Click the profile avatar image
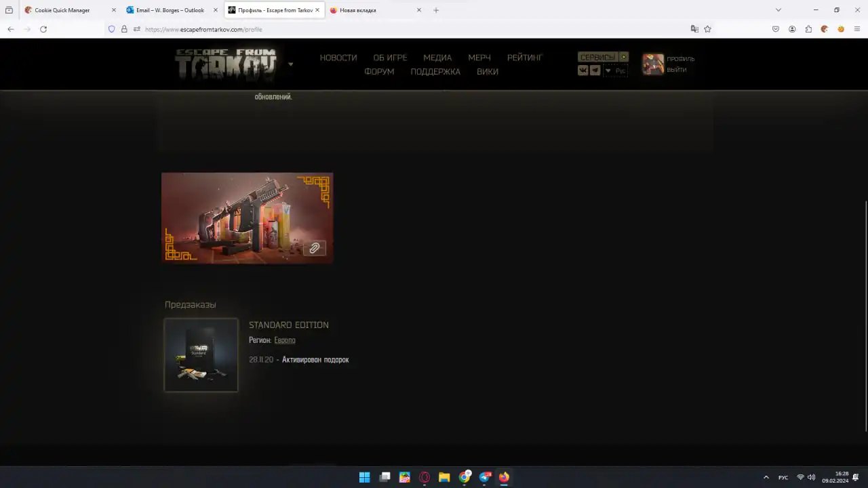868x488 pixels. pyautogui.click(x=653, y=64)
